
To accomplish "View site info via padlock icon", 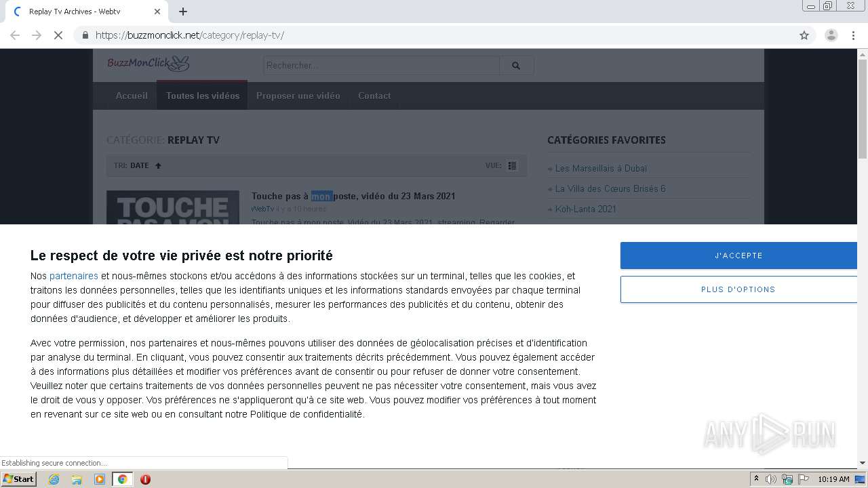I will point(85,35).
